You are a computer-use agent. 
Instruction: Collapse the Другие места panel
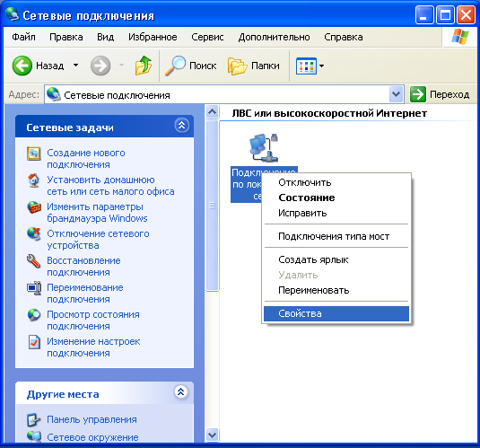click(x=181, y=392)
